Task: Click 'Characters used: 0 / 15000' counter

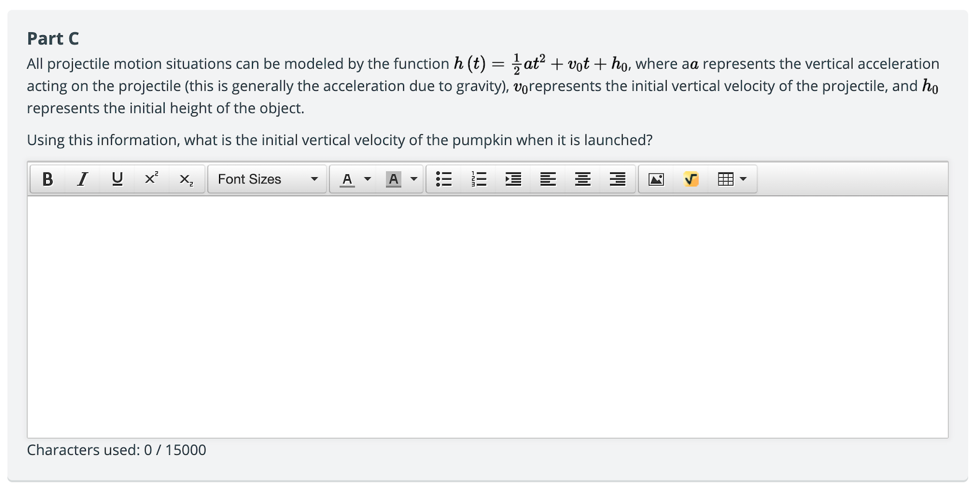Action: pos(116,450)
